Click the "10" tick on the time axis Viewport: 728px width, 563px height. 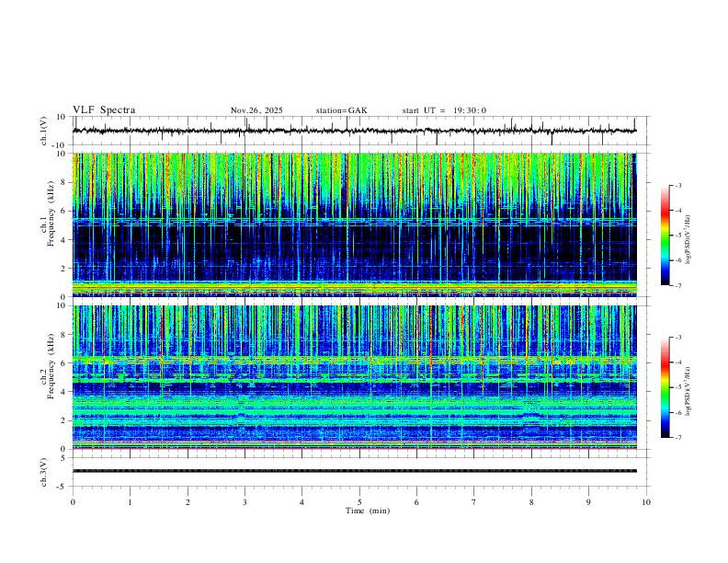[646, 502]
